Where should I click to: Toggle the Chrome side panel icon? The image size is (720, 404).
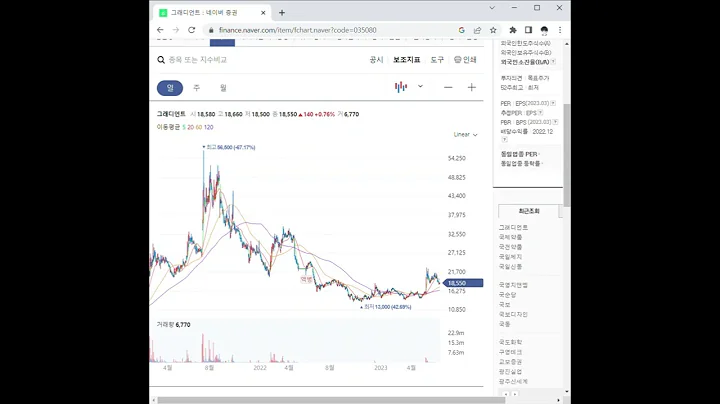[529, 30]
